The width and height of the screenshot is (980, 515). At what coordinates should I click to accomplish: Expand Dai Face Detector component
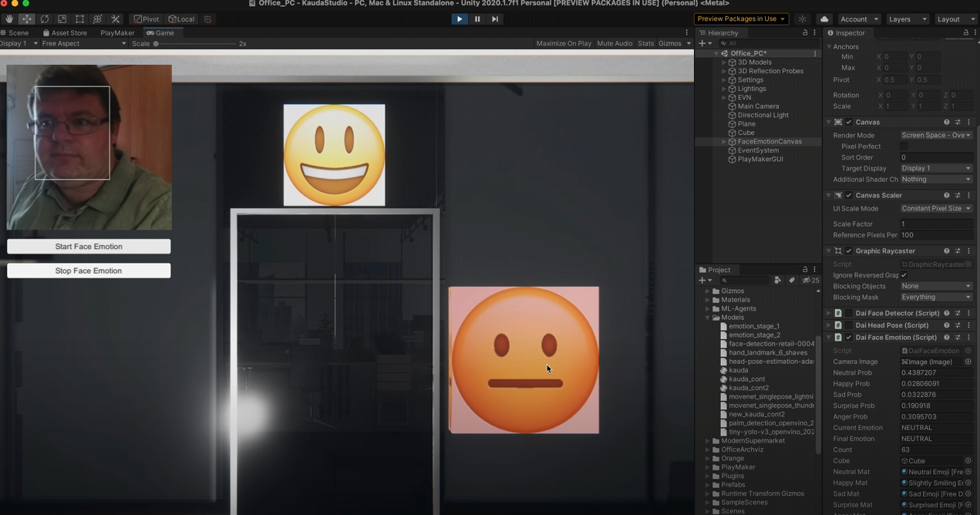pos(829,313)
